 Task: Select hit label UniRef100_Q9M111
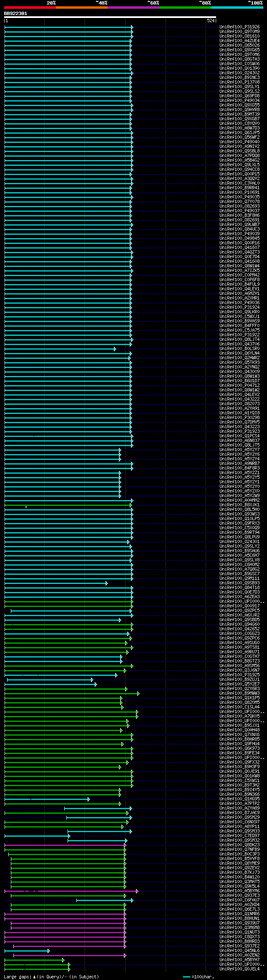239,579
